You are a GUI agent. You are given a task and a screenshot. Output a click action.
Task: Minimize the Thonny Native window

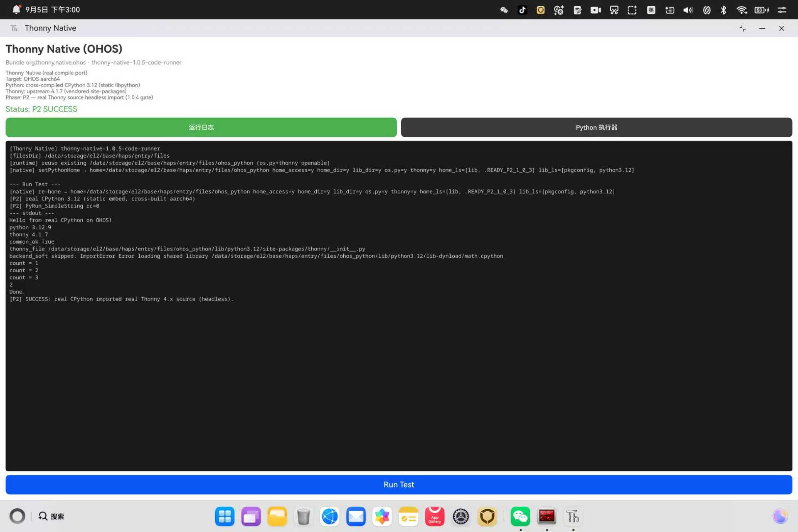point(762,28)
